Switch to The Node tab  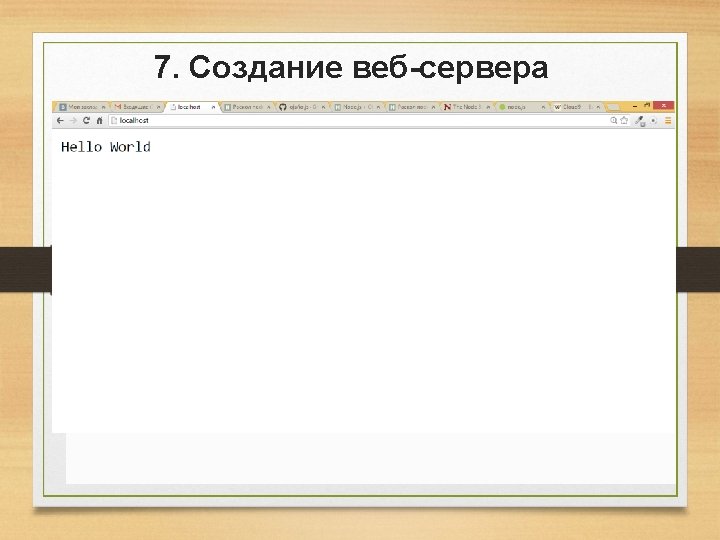(x=465, y=107)
